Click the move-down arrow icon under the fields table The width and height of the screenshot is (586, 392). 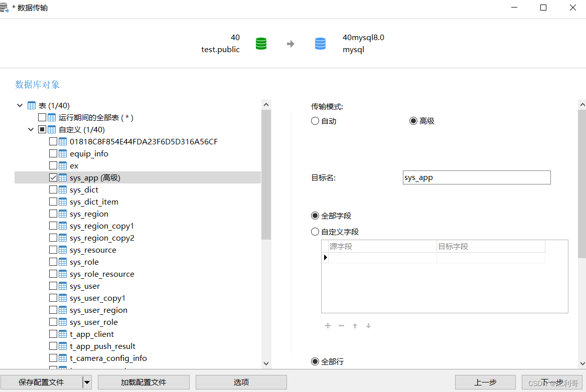coord(368,325)
